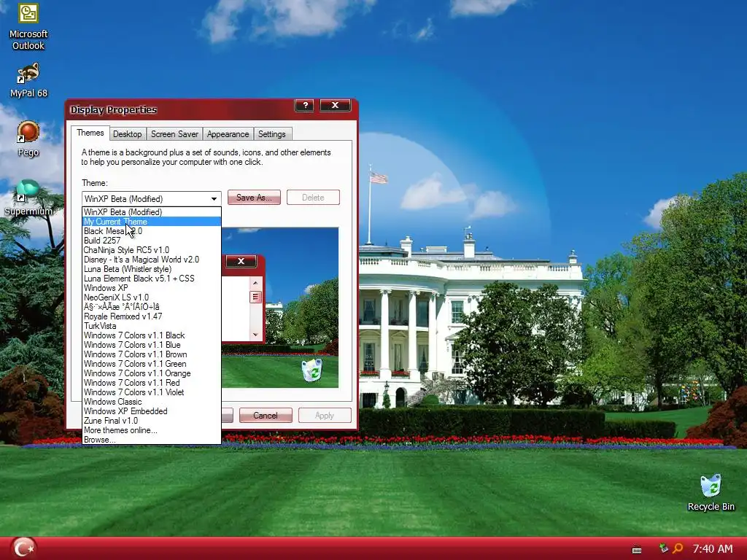Click the preview window's scroll up arrow
The image size is (747, 560).
click(255, 283)
